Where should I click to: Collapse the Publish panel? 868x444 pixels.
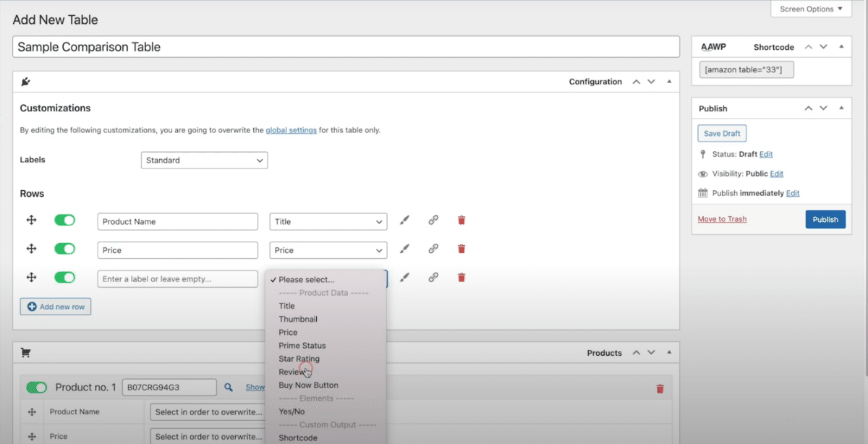coord(841,108)
